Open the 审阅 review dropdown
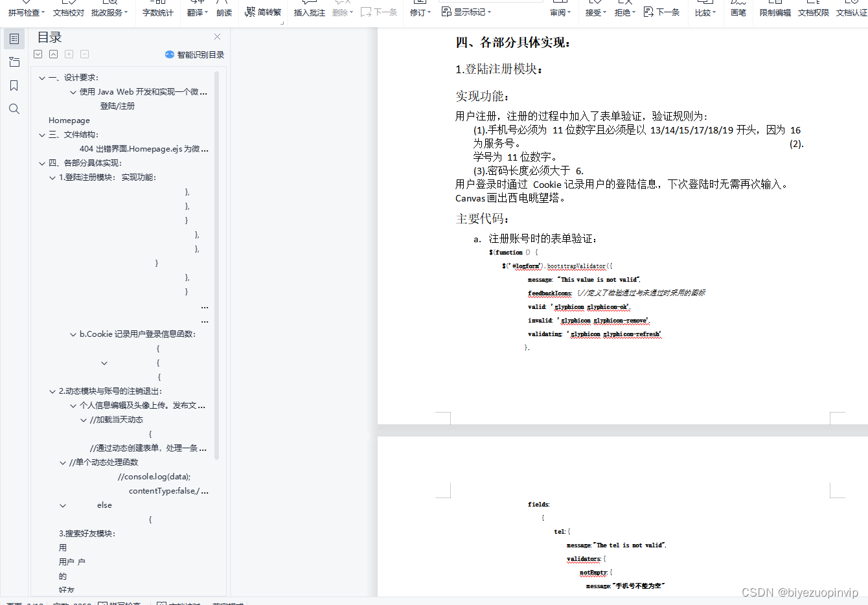The height and width of the screenshot is (605, 868). 560,12
